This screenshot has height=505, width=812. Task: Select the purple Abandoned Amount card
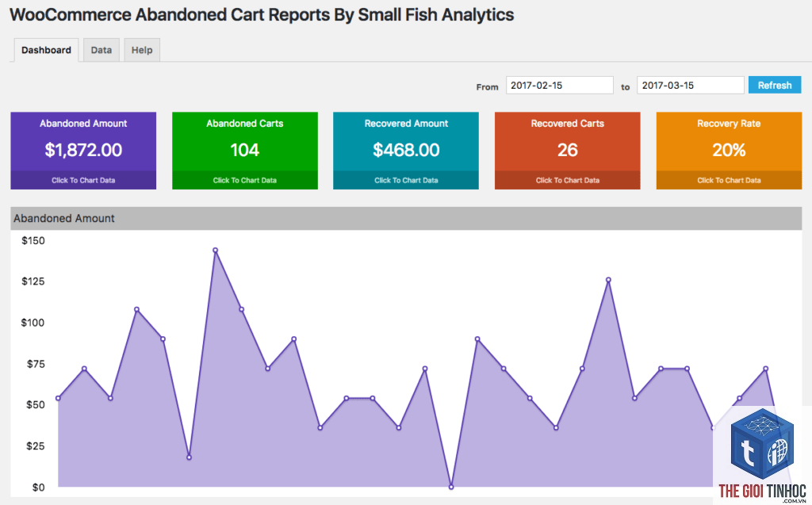[x=83, y=151]
